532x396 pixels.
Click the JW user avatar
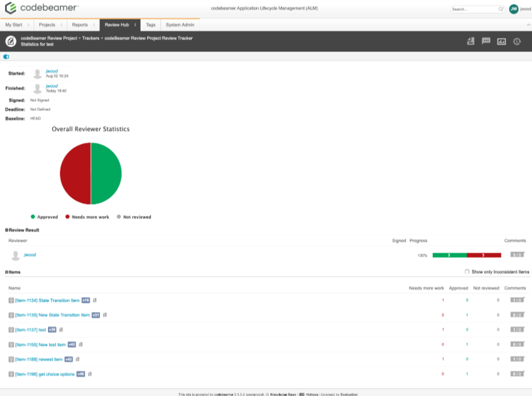coord(514,9)
